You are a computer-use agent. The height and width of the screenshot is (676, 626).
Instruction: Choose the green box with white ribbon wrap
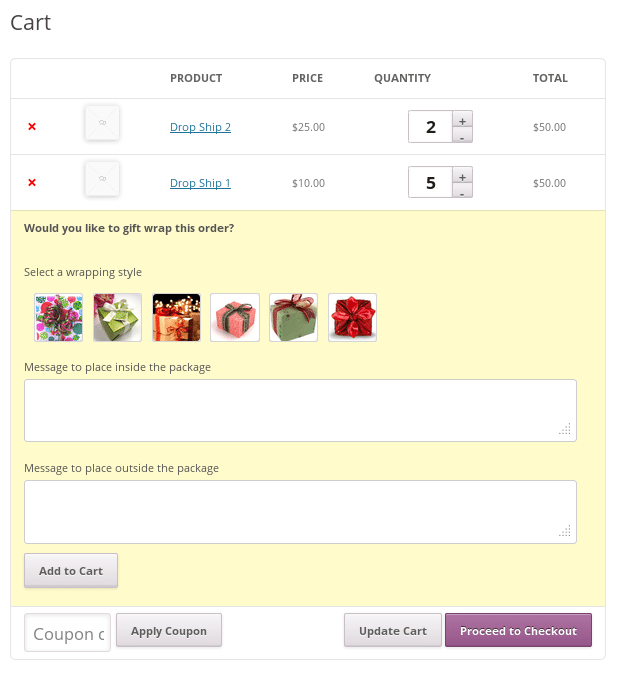click(x=117, y=318)
